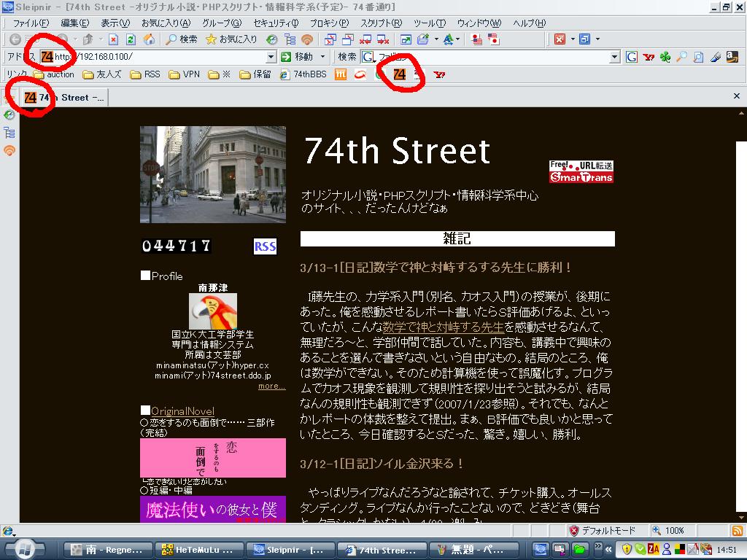Click the Home icon in the toolbar

(149, 39)
